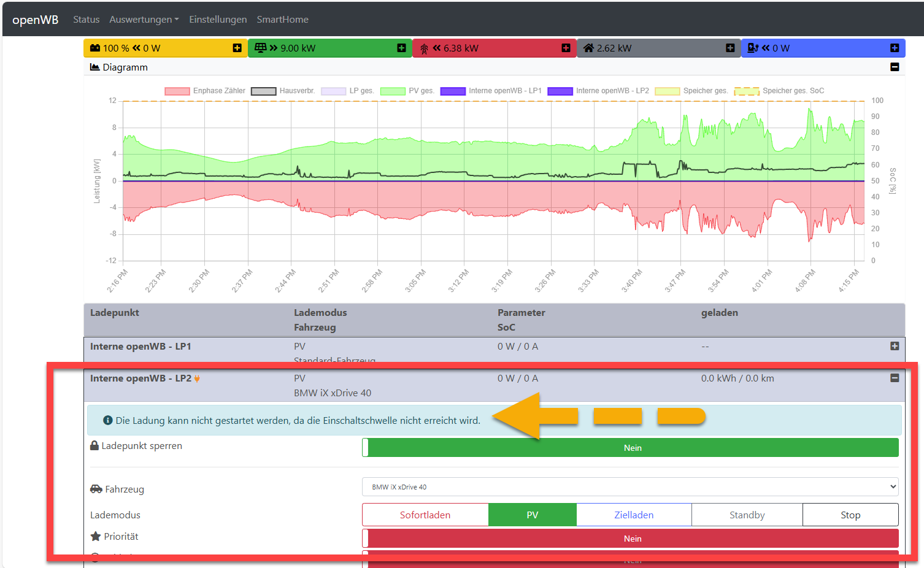Click the car icon beside Fahrzeug
This screenshot has width=924, height=568.
96,489
